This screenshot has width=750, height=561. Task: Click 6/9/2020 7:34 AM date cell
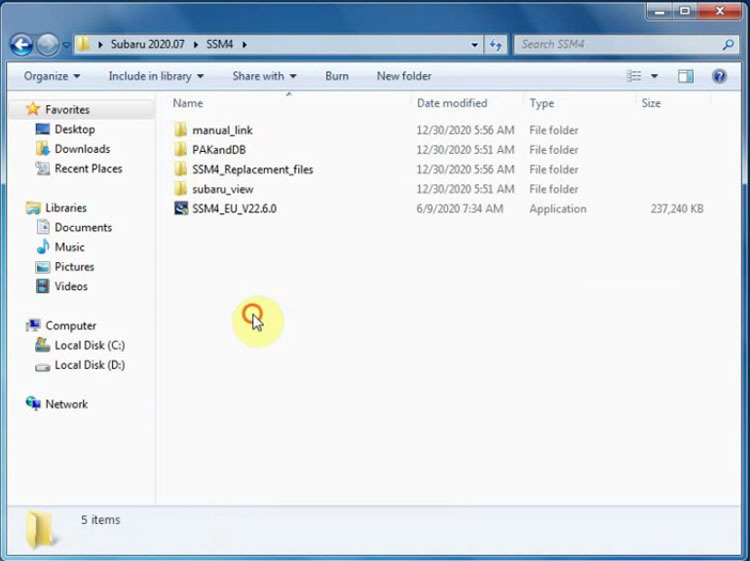coord(460,209)
